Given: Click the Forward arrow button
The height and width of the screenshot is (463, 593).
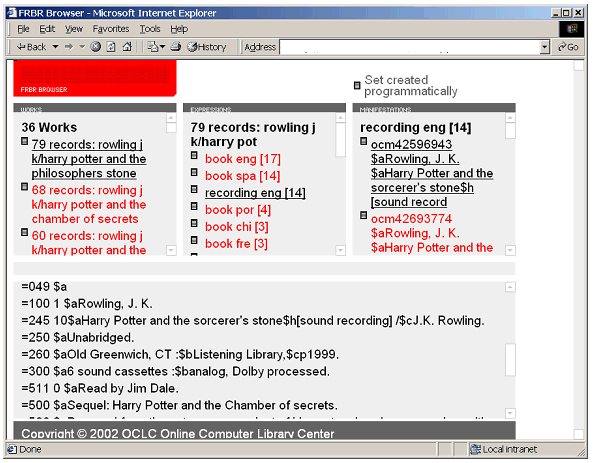Looking at the screenshot, I should (69, 47).
